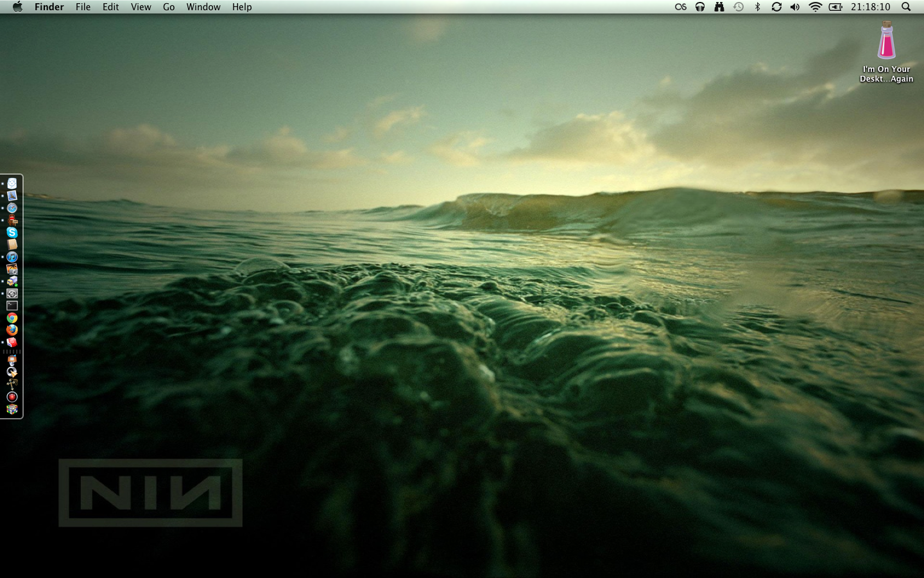Launch Safari from the dock
Viewport: 924px width, 578px height.
[x=12, y=208]
